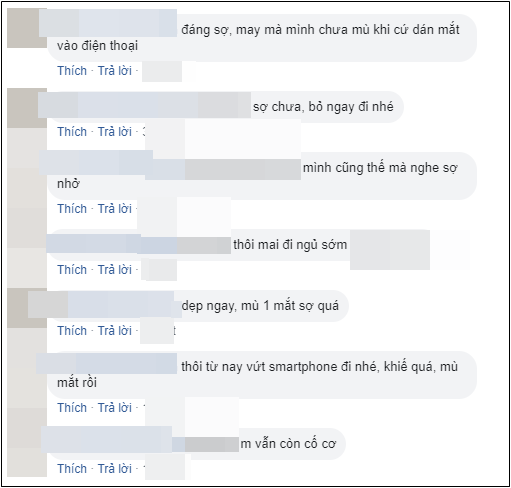Image resolution: width=511 pixels, height=488 pixels.
Task: Reply to 'mình cũng thế mà nghe sợ nhờ'
Action: 115,209
